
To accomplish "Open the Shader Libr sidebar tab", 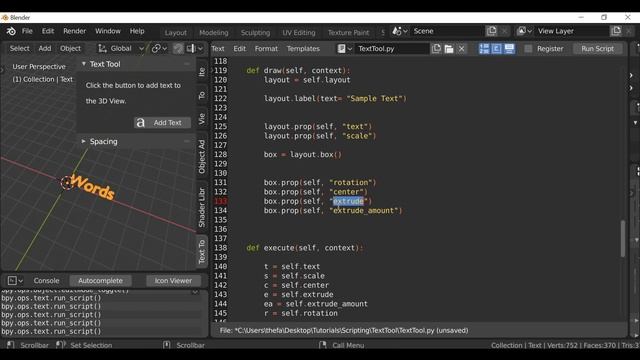I will (x=202, y=207).
